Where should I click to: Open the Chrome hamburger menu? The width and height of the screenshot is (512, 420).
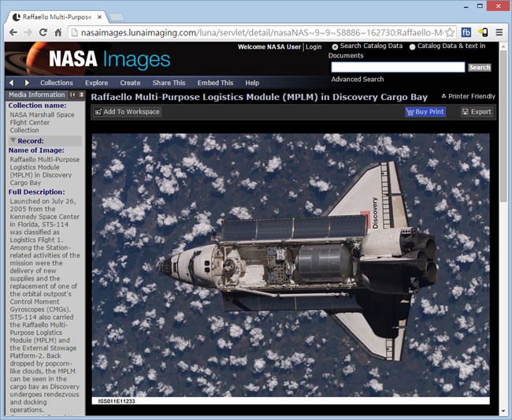[x=499, y=32]
